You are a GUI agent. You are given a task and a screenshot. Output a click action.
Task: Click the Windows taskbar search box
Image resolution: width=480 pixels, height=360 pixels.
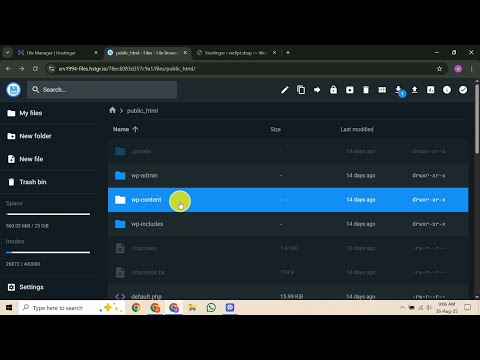click(71, 307)
